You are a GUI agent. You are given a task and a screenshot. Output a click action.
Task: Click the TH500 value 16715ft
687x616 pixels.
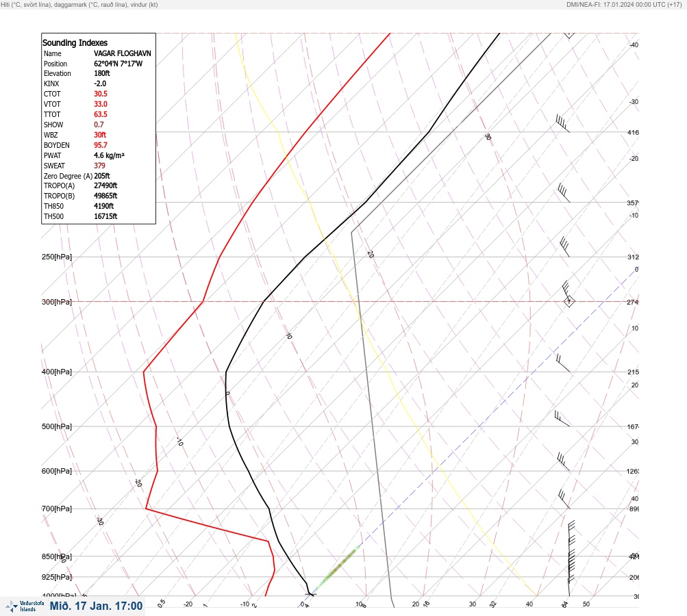click(105, 216)
